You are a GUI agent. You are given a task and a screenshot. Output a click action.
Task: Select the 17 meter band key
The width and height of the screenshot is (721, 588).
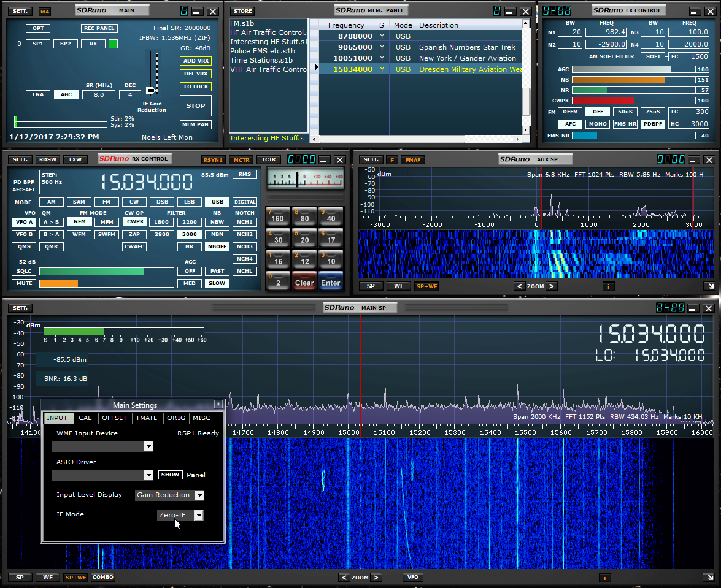click(331, 237)
